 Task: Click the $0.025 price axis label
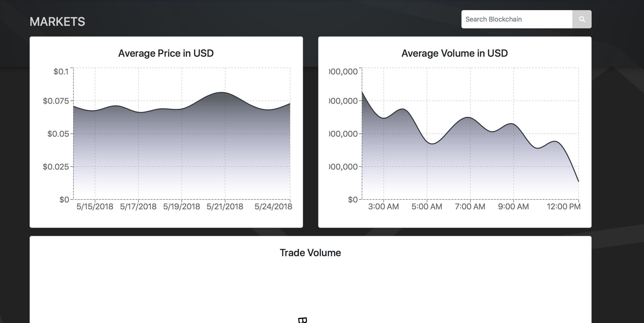point(56,167)
